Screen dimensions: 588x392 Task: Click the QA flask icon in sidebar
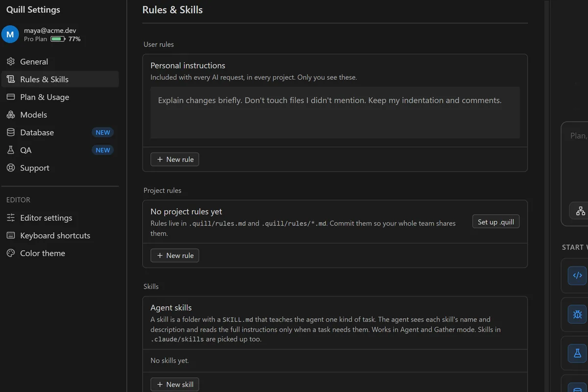point(11,150)
